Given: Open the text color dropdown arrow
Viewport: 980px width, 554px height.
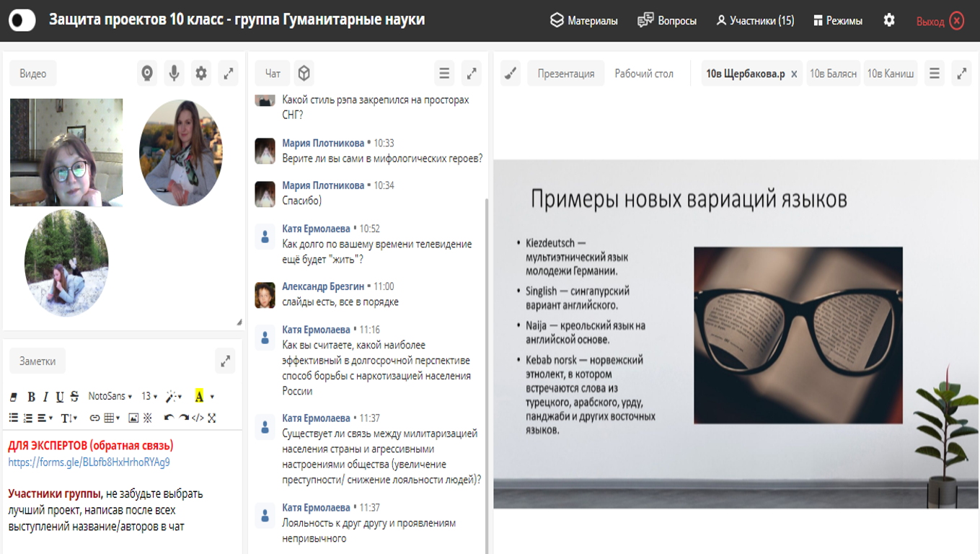Looking at the screenshot, I should coord(212,397).
